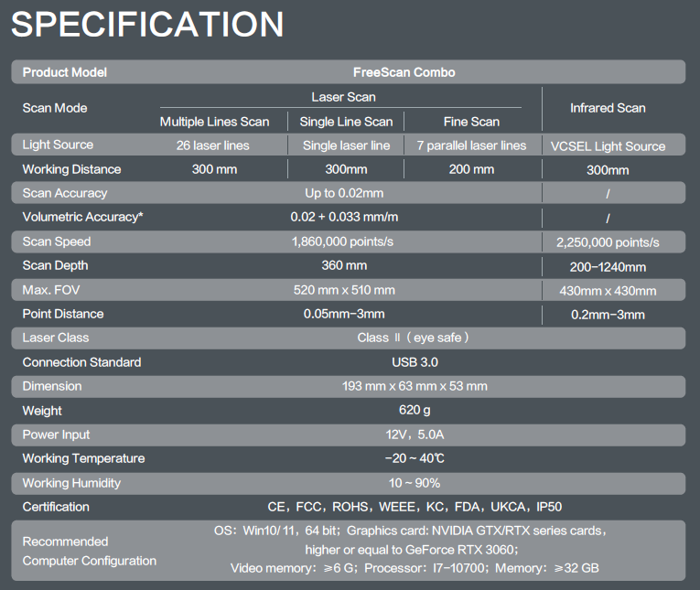
Task: Select the -20 ~ 40℃ temperature value
Action: (415, 458)
